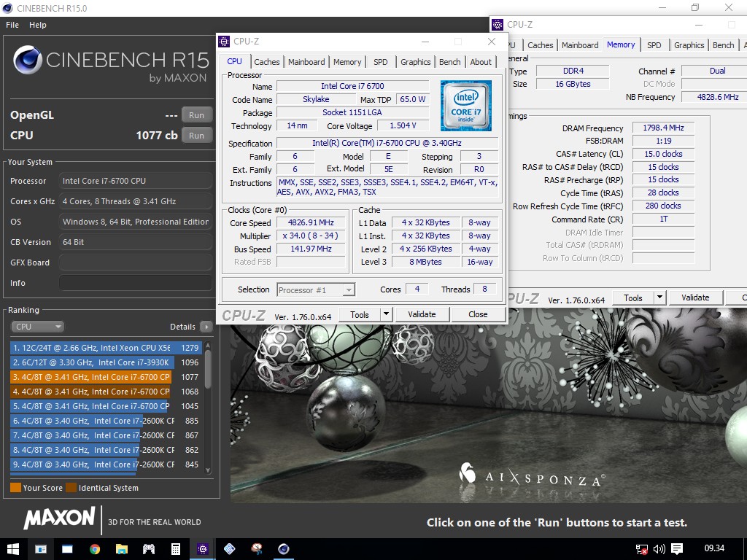Expand the Tools dropdown arrow in background CPU-Z
Viewport: 747px width, 560px height.
(659, 298)
